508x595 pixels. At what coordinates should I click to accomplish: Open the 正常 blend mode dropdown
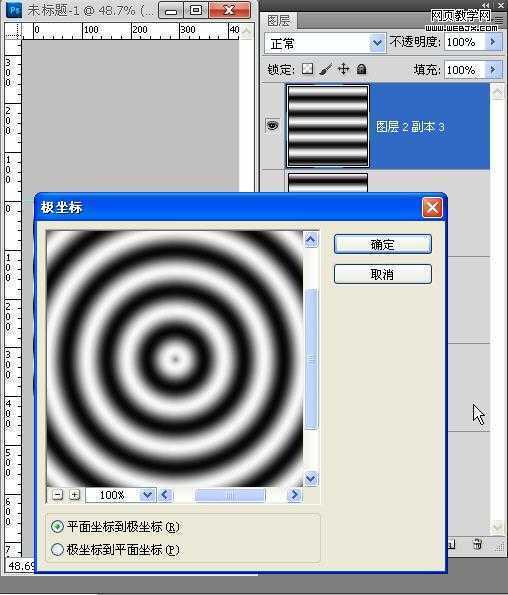click(377, 43)
